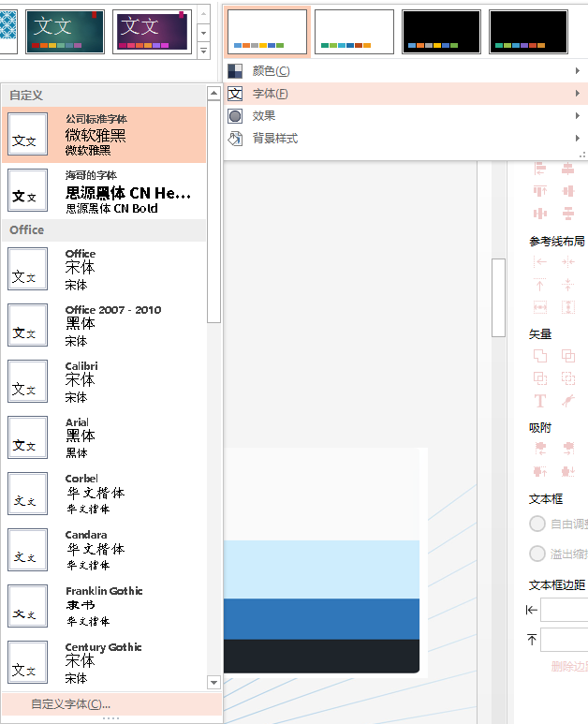Screen dimensions: 588x724
Task: Select the Candara 华文楷体 font theme
Action: tap(104, 551)
